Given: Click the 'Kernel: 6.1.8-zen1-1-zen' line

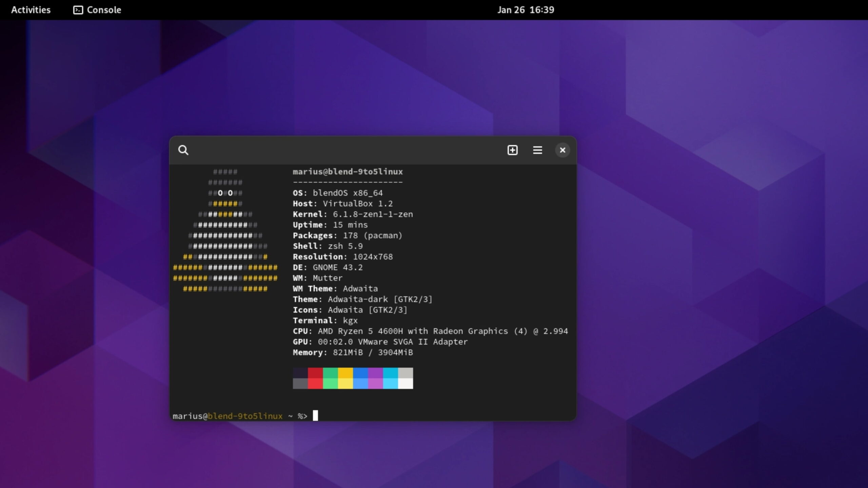Looking at the screenshot, I should 353,214.
